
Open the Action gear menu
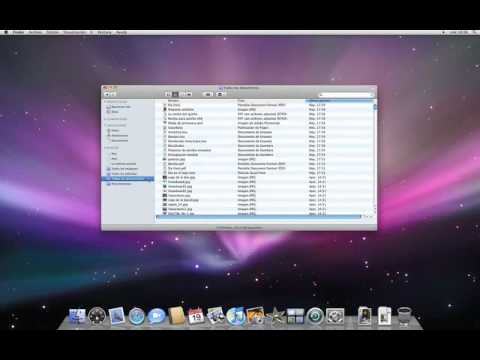220,95
